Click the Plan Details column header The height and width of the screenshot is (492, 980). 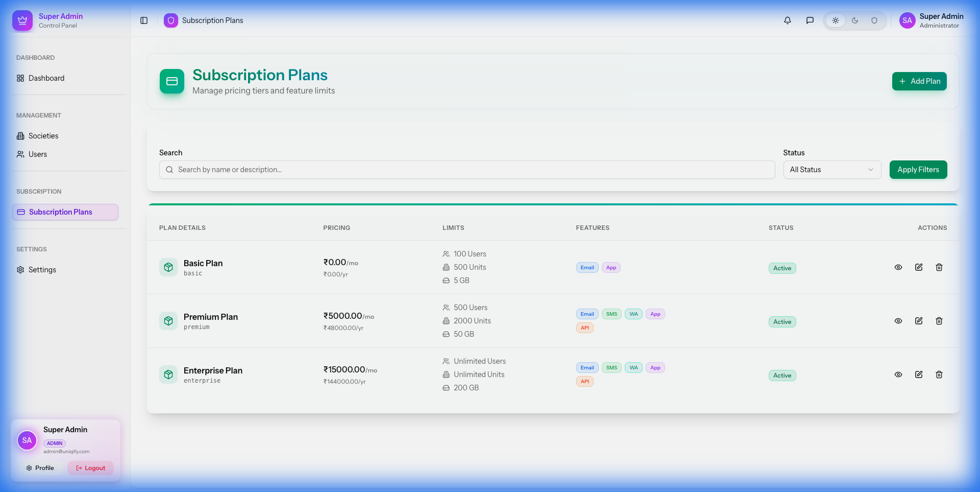182,228
